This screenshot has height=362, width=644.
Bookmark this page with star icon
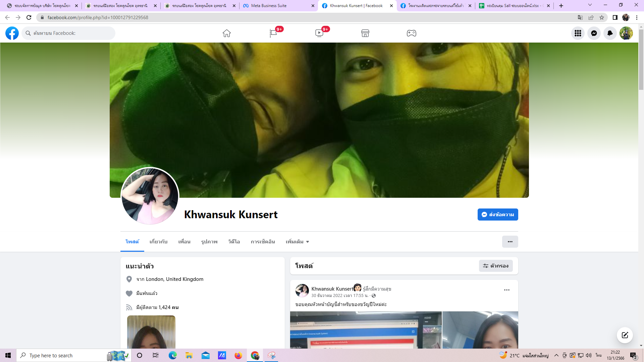coord(602,17)
